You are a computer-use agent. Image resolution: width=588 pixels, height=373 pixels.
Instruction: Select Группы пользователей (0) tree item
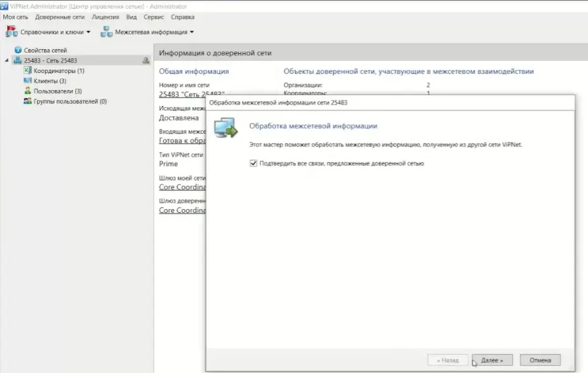click(70, 101)
